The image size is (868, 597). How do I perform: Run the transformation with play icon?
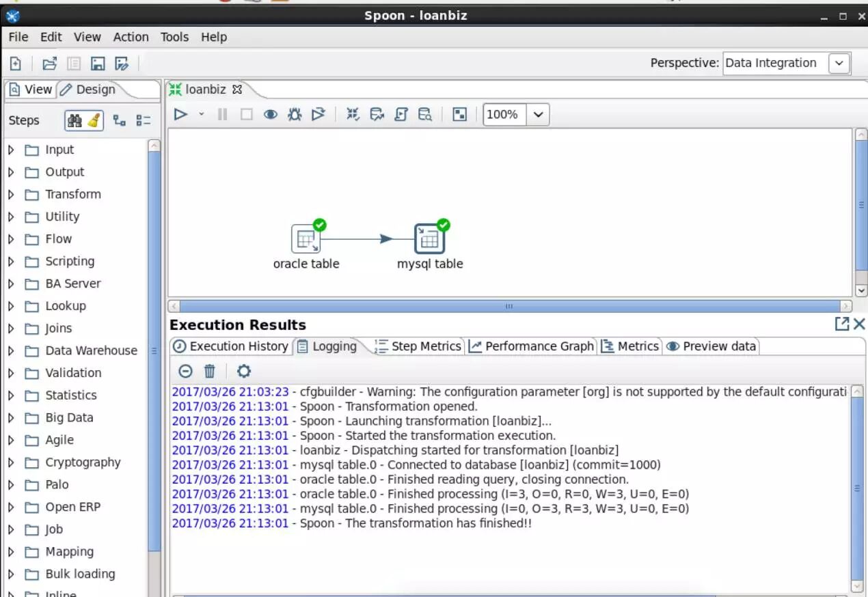180,114
